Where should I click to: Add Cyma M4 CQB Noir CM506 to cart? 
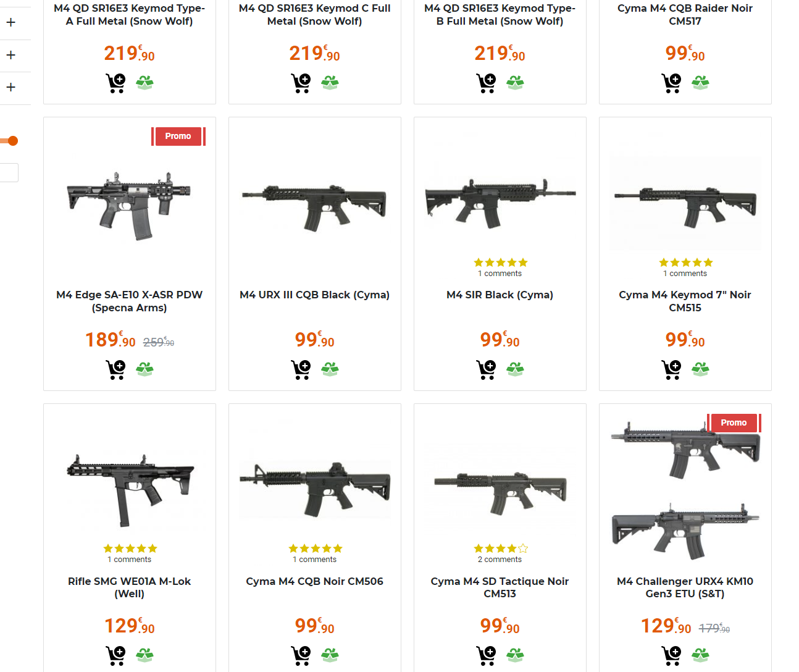(x=301, y=655)
